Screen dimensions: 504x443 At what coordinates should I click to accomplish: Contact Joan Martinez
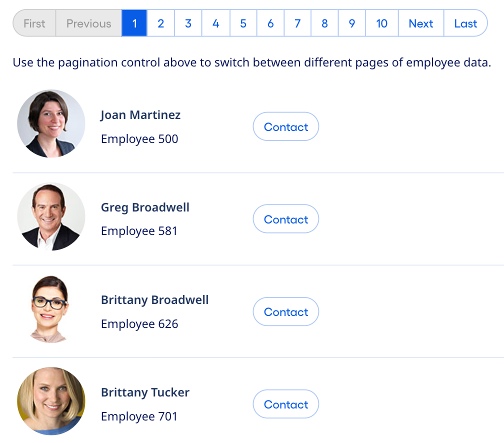285,127
